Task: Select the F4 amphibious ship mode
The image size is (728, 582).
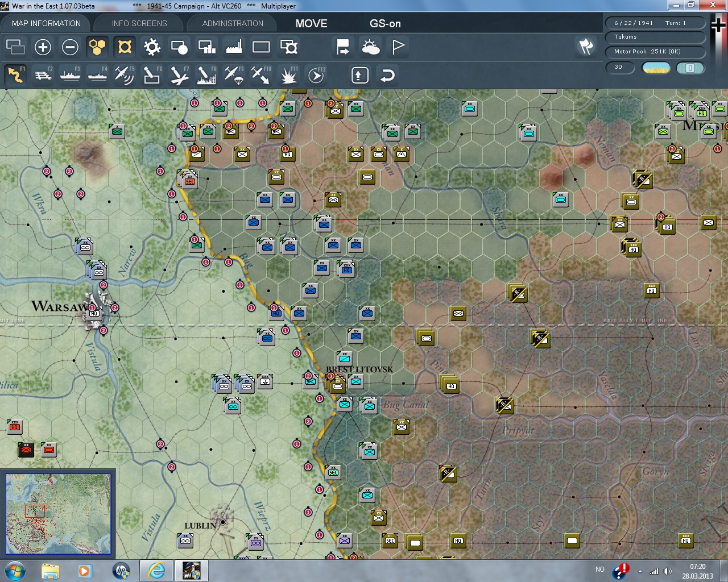Action: (x=98, y=75)
